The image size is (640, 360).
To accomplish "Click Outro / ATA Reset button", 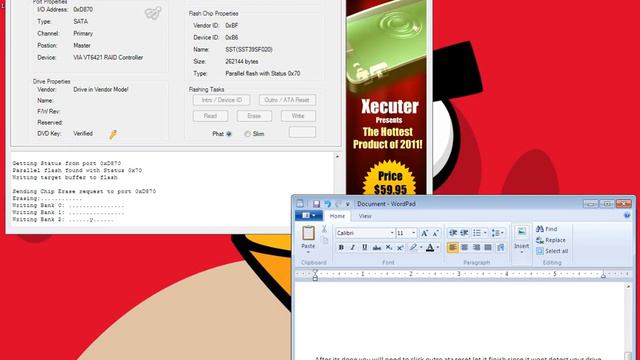I will pos(287,100).
